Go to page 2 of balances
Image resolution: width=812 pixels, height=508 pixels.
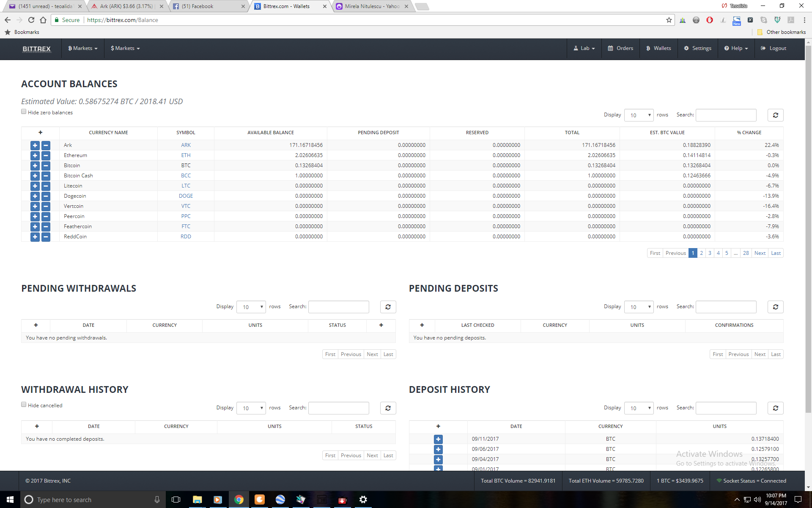click(701, 253)
